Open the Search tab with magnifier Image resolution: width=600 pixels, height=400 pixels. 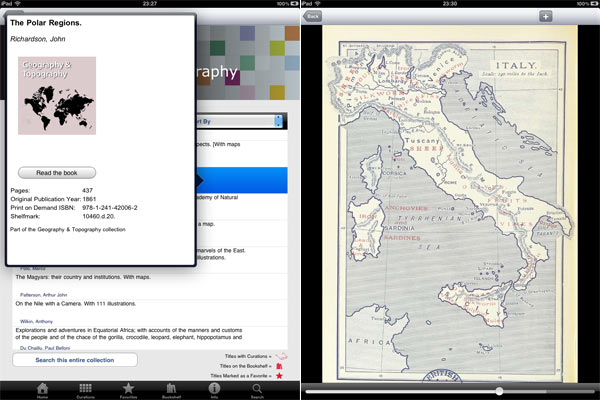(257, 390)
